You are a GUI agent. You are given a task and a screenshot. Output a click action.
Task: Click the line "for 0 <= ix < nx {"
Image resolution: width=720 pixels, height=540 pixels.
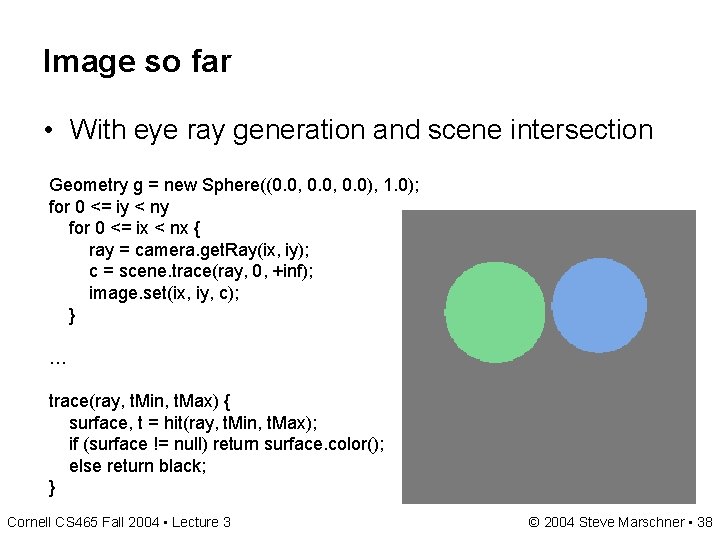135,228
